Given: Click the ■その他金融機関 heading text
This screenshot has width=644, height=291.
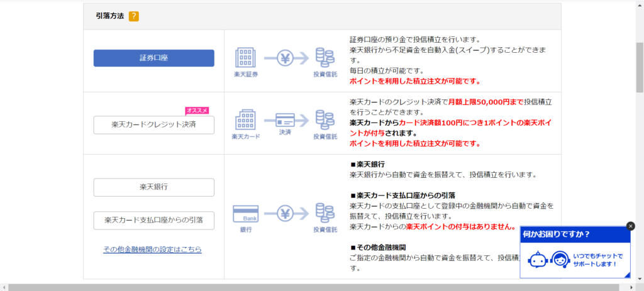Looking at the screenshot, I should click(x=378, y=248).
